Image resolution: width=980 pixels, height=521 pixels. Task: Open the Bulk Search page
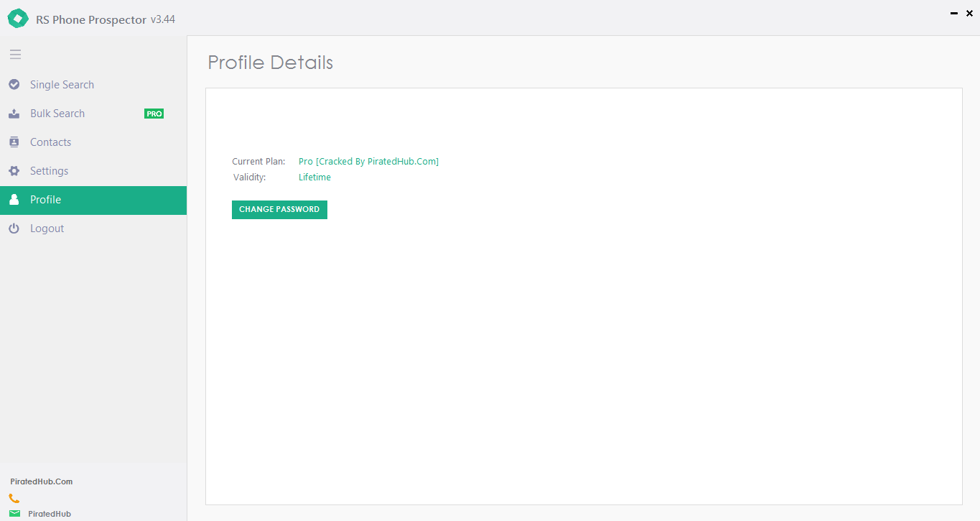(93, 114)
